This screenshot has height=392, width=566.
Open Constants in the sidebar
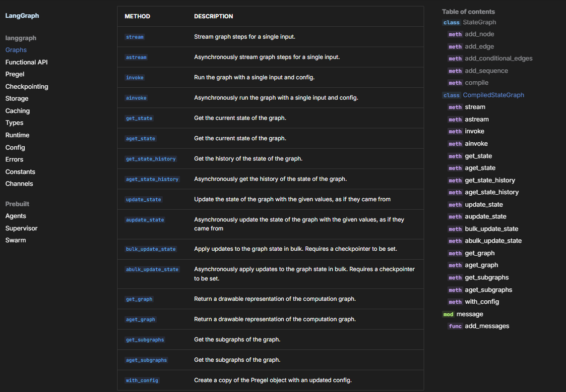[x=20, y=171]
